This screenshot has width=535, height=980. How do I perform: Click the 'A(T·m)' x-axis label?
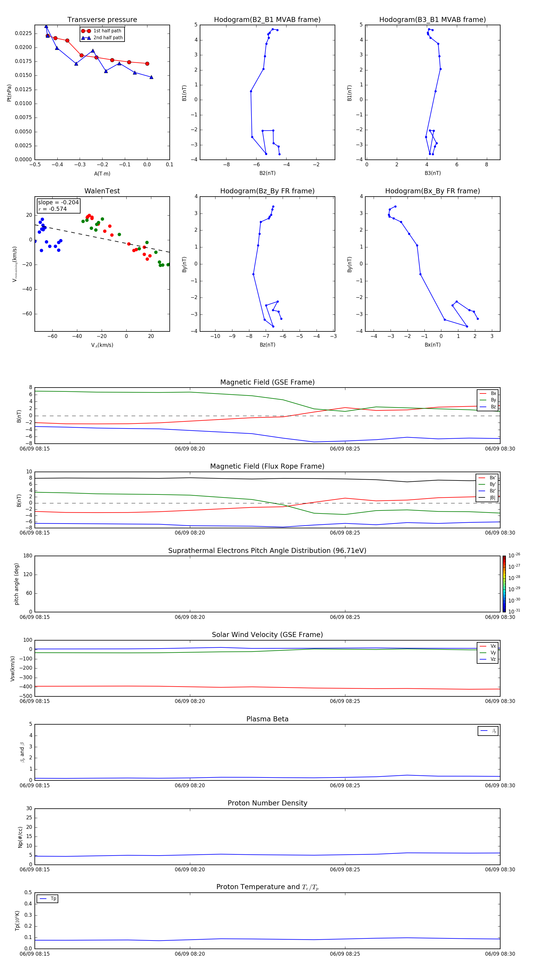coord(102,173)
